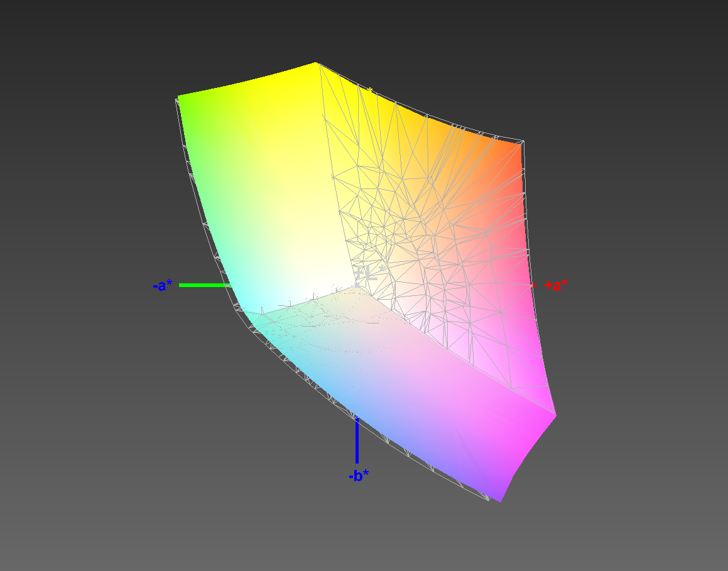Click the small yellow marker on top wireframe edge
728x571 pixels.
point(371,90)
